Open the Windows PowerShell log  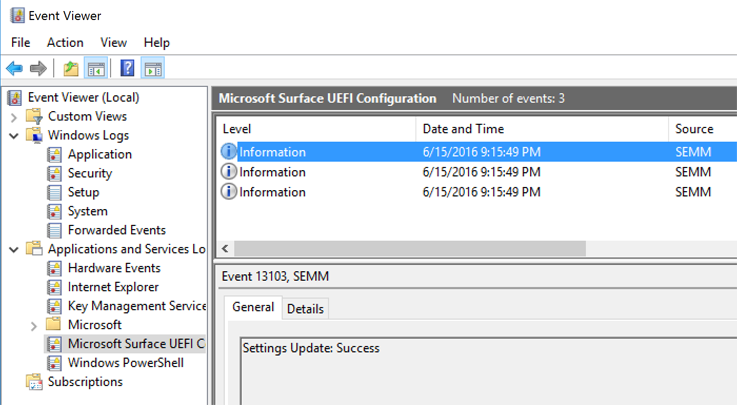pyautogui.click(x=125, y=363)
